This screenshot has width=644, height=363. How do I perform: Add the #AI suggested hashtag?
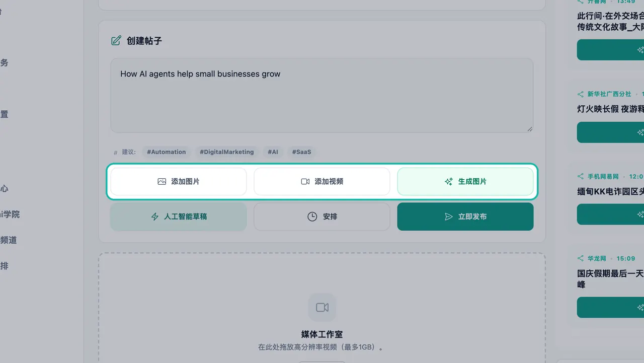pos(273,152)
